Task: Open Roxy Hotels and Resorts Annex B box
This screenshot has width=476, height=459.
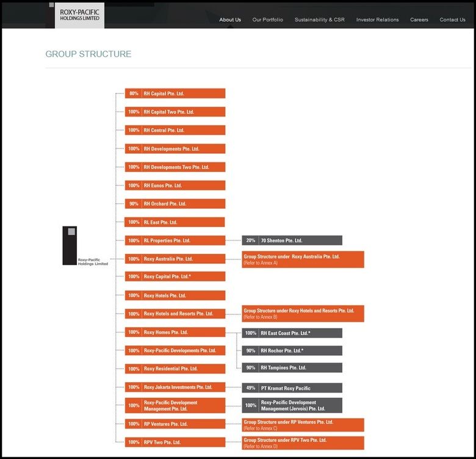Action: tap(303, 314)
